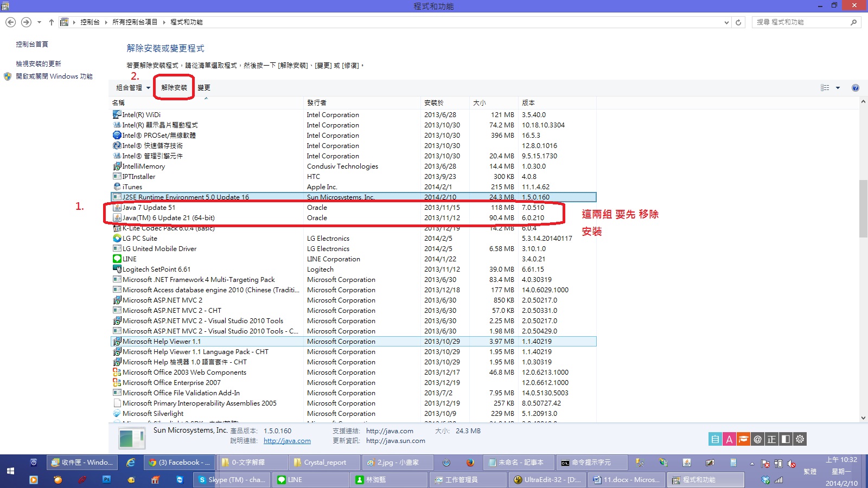
Task: Select the Java 7 Update 51 entry
Action: (x=149, y=208)
